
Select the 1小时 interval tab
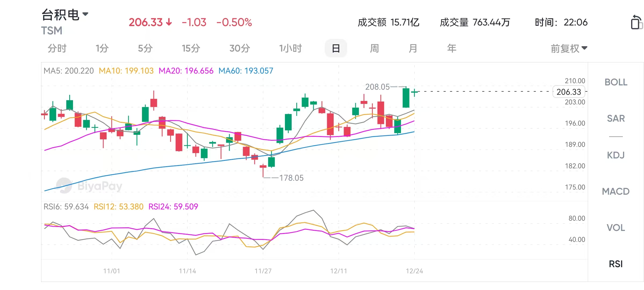(x=290, y=49)
